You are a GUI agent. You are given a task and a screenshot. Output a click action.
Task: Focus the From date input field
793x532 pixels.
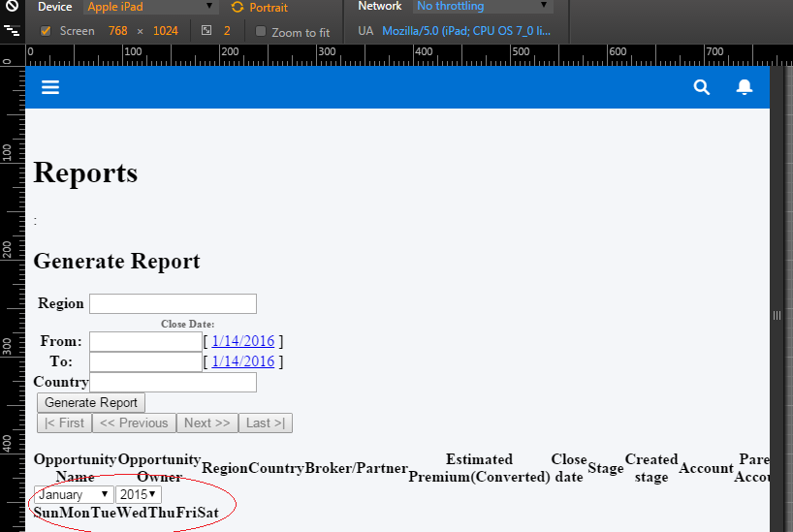coord(145,341)
